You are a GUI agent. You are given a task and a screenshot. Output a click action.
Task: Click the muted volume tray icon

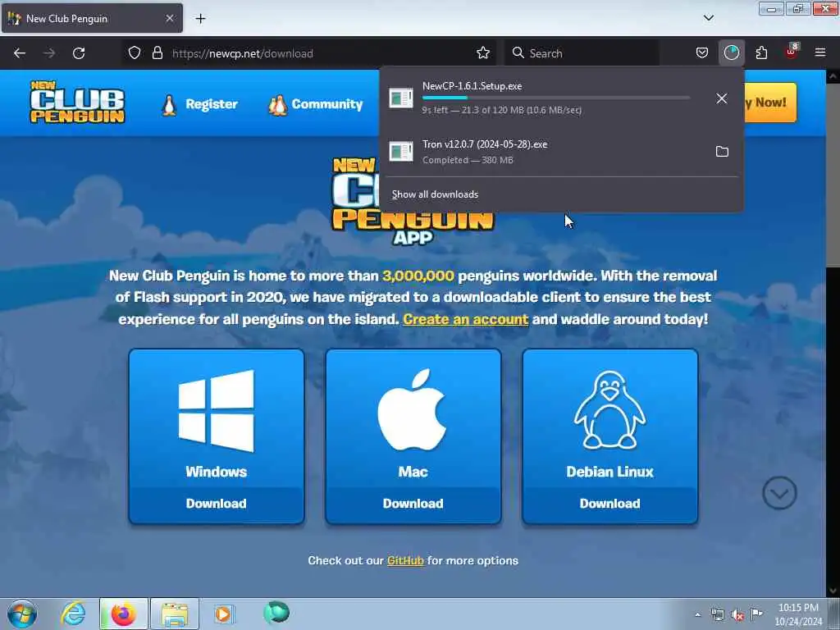(737, 615)
